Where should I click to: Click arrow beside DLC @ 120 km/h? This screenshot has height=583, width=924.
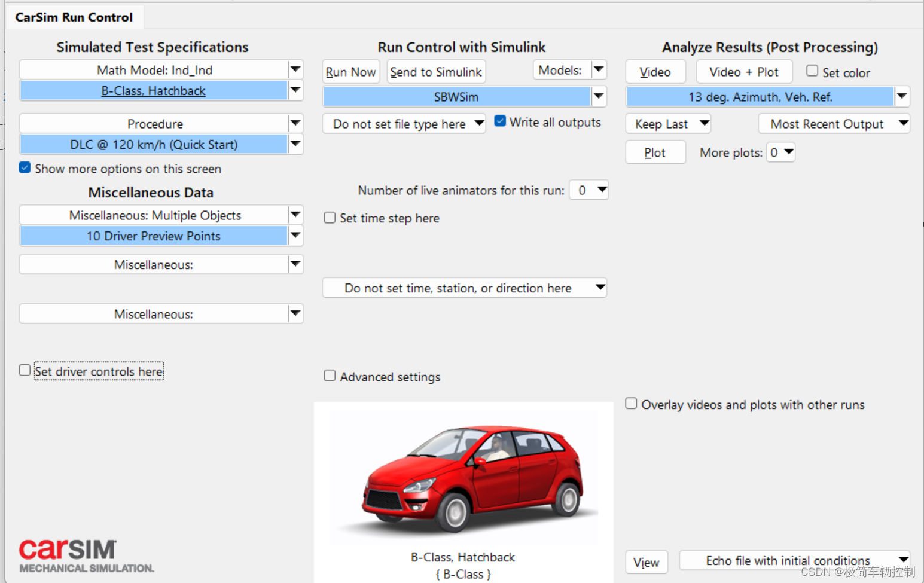coord(295,144)
